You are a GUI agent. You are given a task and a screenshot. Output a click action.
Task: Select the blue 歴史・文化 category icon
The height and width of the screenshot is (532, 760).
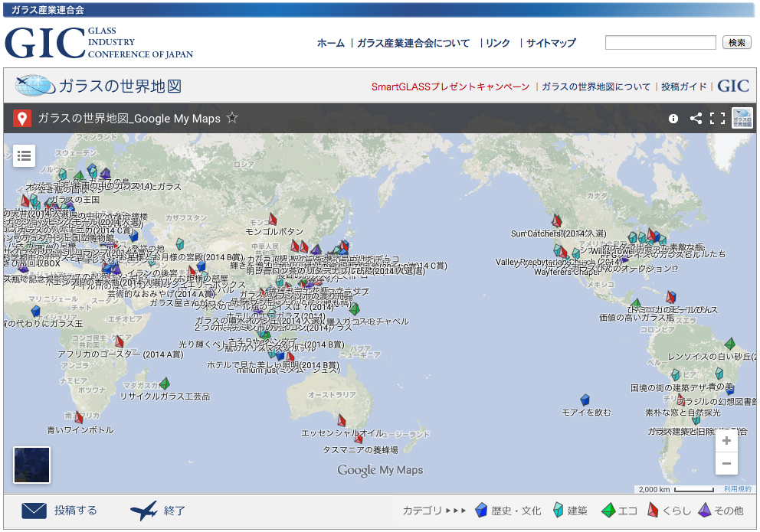pyautogui.click(x=481, y=511)
